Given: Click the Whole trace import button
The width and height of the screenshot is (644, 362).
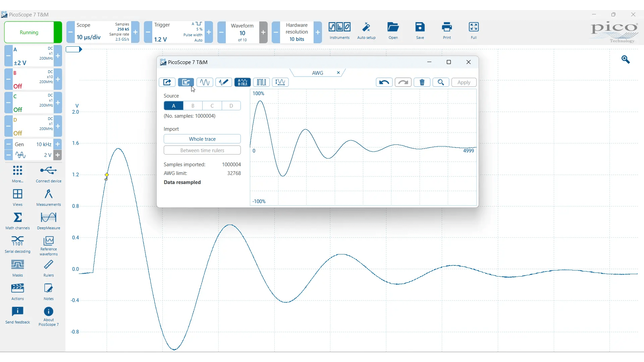Looking at the screenshot, I should 202,139.
